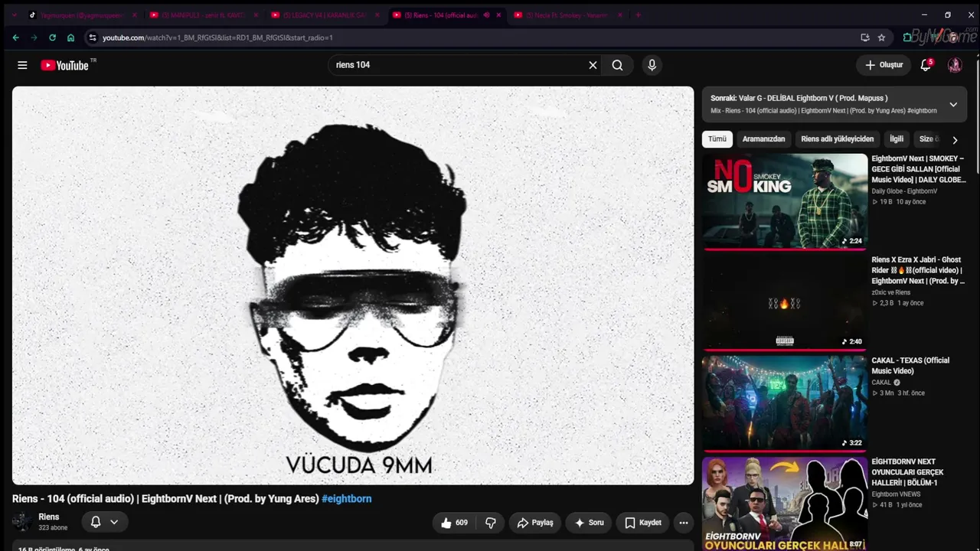Open the browser home page icon
Image resolution: width=980 pixels, height=551 pixels.
pyautogui.click(x=70, y=37)
